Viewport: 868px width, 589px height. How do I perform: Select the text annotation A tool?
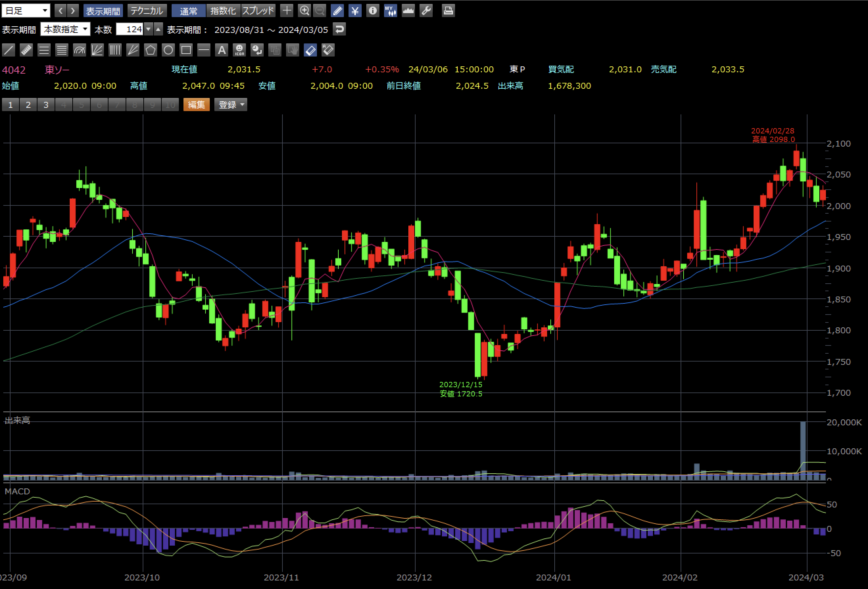pos(222,50)
